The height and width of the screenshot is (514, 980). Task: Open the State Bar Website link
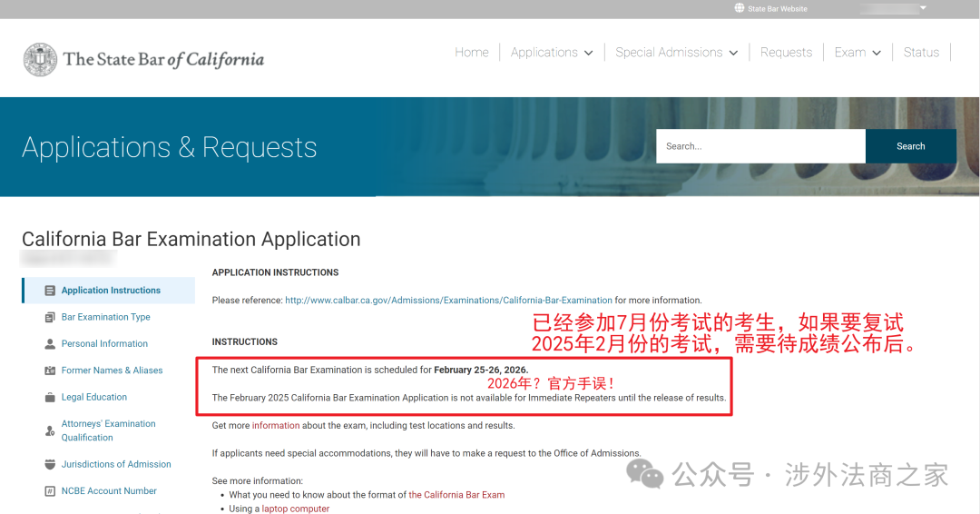click(778, 9)
